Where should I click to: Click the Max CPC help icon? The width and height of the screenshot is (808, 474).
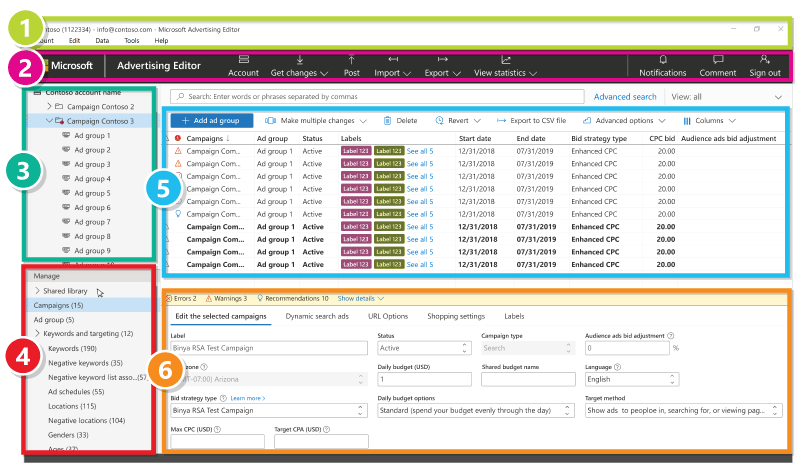tap(217, 429)
